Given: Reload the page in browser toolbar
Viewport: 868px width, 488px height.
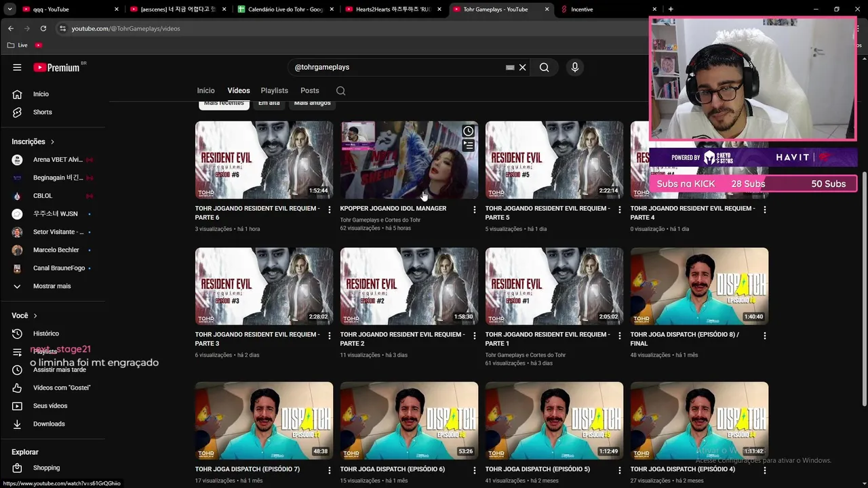Looking at the screenshot, I should pos(43,28).
